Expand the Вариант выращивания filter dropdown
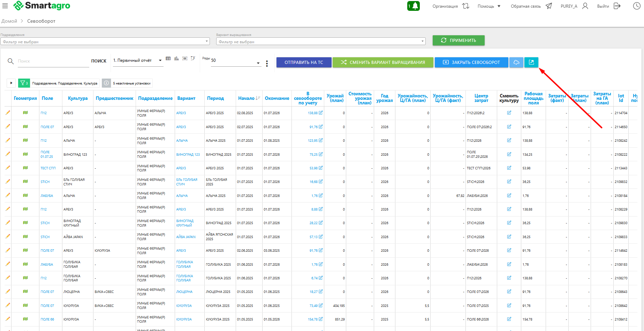The image size is (644, 331). [x=321, y=42]
